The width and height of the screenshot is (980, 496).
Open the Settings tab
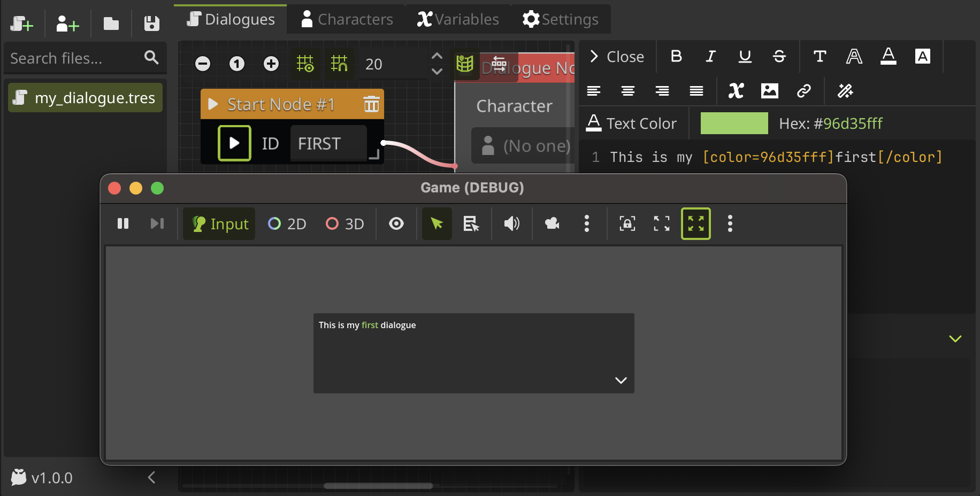(x=560, y=19)
